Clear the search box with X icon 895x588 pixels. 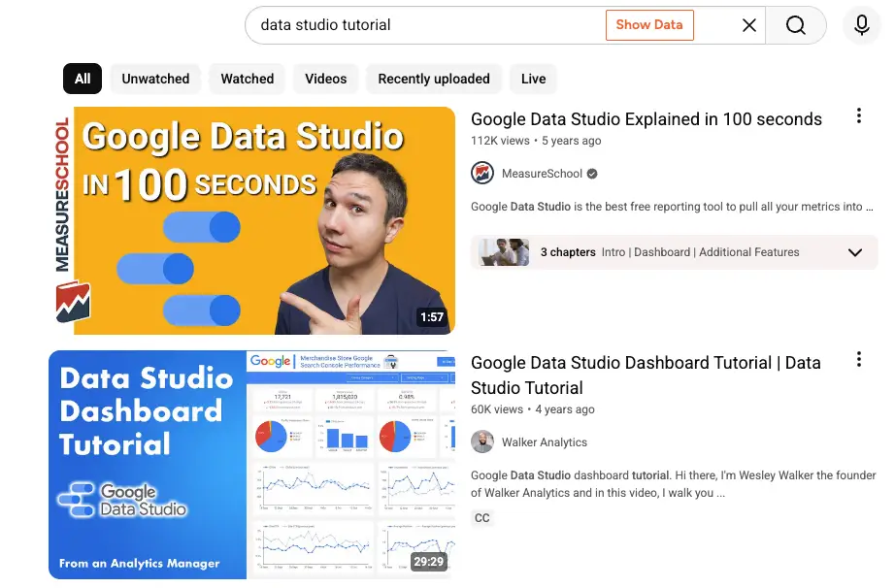(749, 25)
